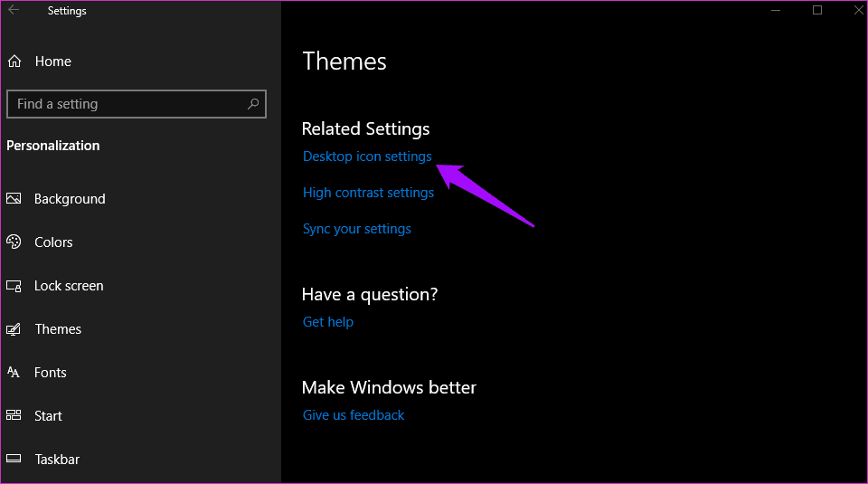The width and height of the screenshot is (868, 484).
Task: Click the Themes page title
Action: click(x=344, y=62)
